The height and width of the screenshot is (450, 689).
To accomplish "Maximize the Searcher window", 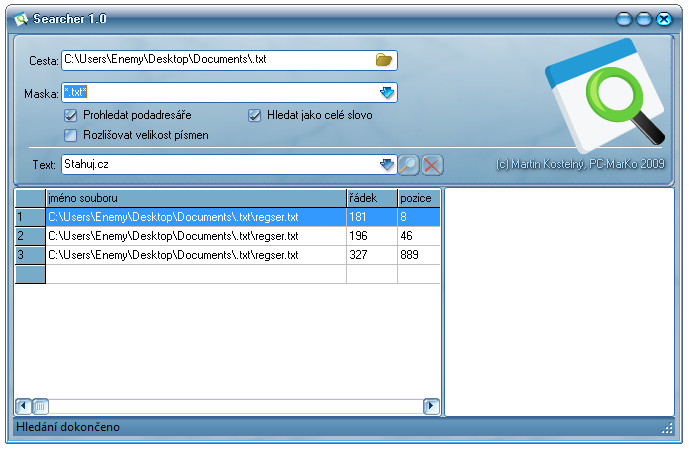I will [644, 19].
